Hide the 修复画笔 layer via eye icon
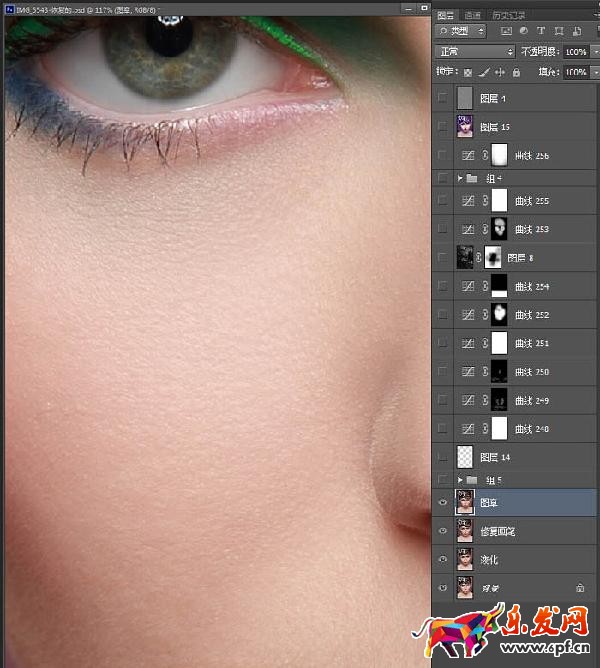Image resolution: width=600 pixels, height=668 pixels. tap(443, 531)
